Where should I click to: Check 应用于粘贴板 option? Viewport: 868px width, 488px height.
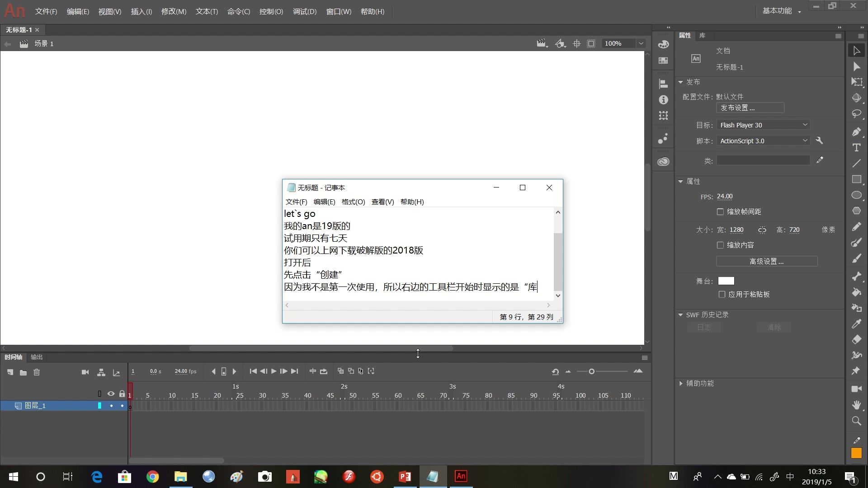(x=722, y=294)
